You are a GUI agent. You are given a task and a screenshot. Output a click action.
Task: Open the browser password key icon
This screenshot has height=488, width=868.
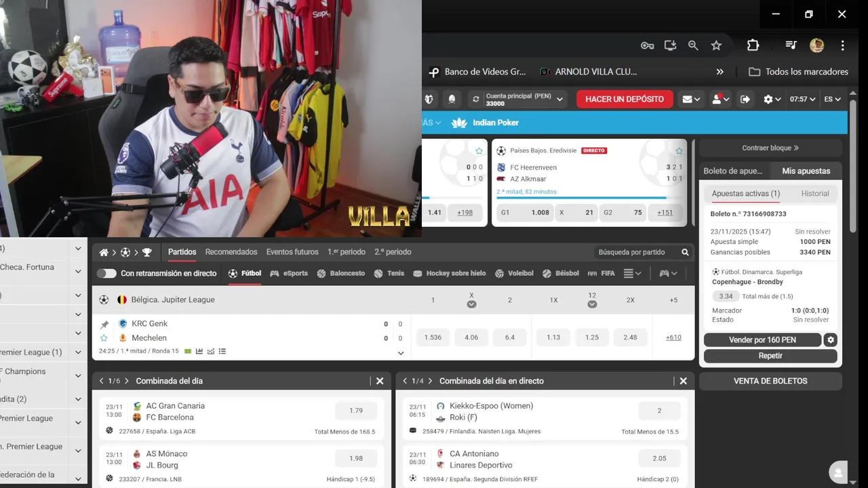(x=647, y=45)
